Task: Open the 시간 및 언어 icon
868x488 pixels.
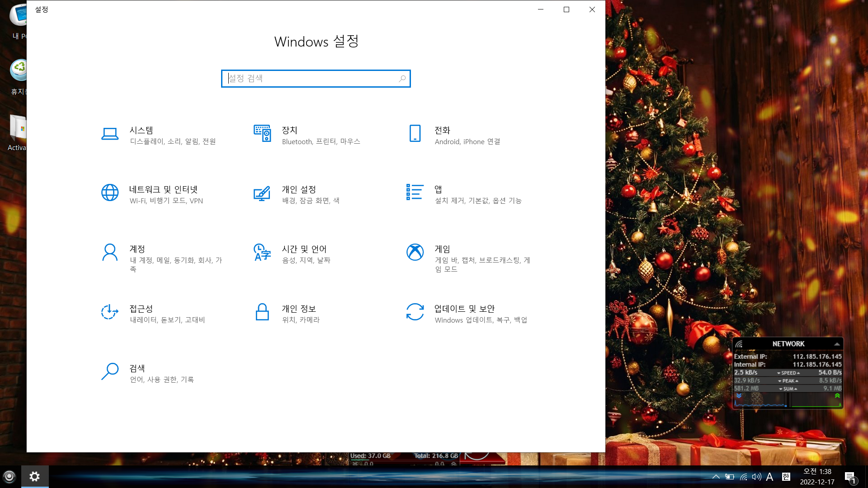Action: [x=262, y=252]
